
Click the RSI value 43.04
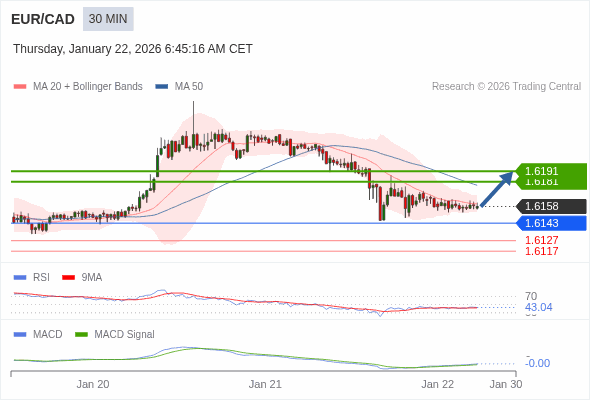538,307
